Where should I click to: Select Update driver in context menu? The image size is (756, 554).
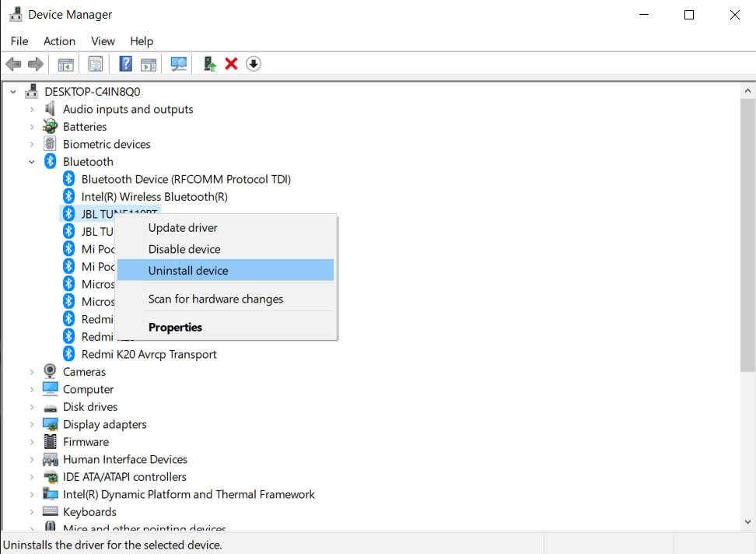click(x=183, y=228)
